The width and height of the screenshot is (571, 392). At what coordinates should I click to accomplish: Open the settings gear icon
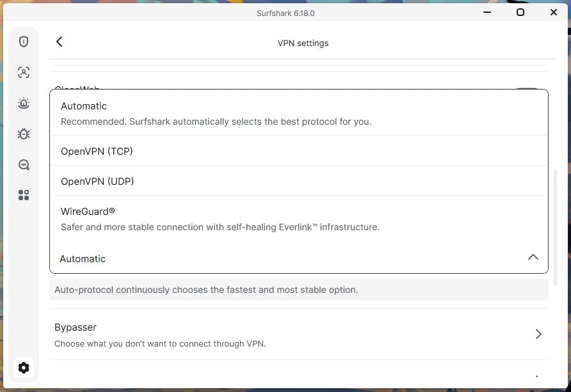tap(24, 368)
